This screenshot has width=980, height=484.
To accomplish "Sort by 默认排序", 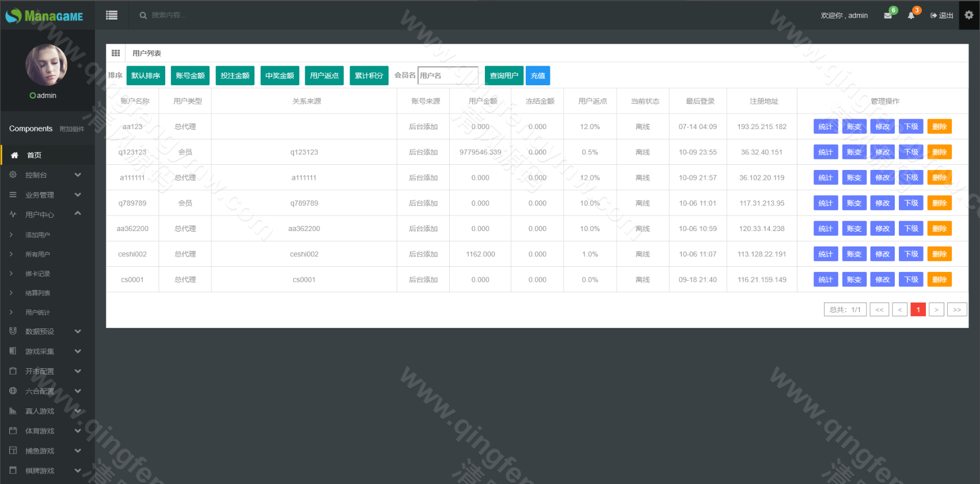I will coord(146,75).
